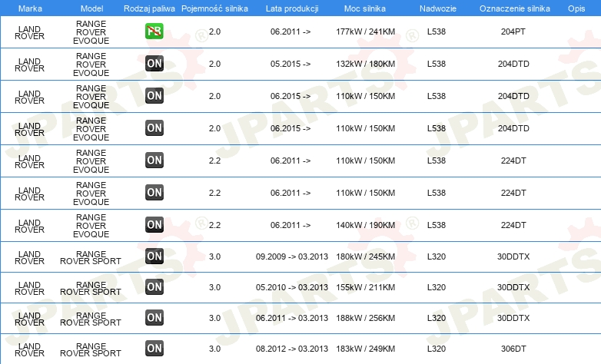Click the L320 body code in the 306DT row
This screenshot has height=364, width=601.
437,349
